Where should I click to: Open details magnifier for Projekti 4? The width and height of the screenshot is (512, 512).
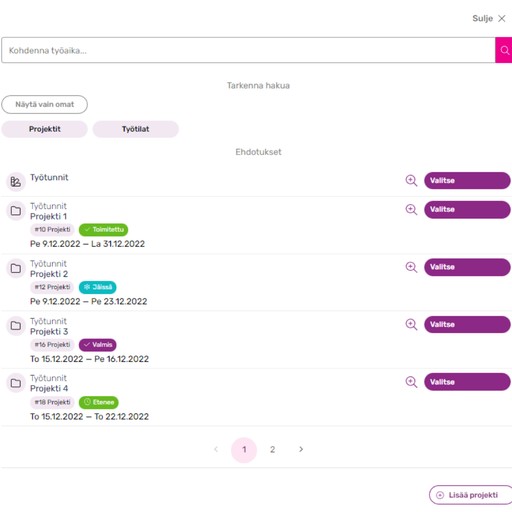click(x=411, y=382)
